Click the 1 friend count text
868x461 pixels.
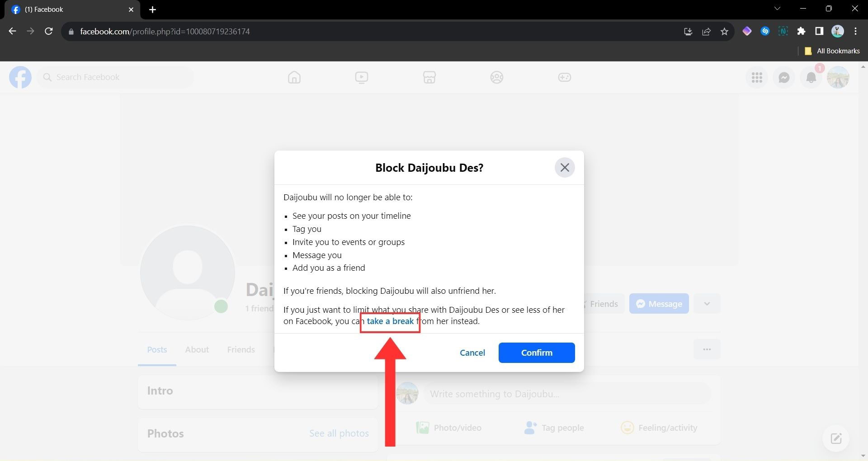(259, 309)
